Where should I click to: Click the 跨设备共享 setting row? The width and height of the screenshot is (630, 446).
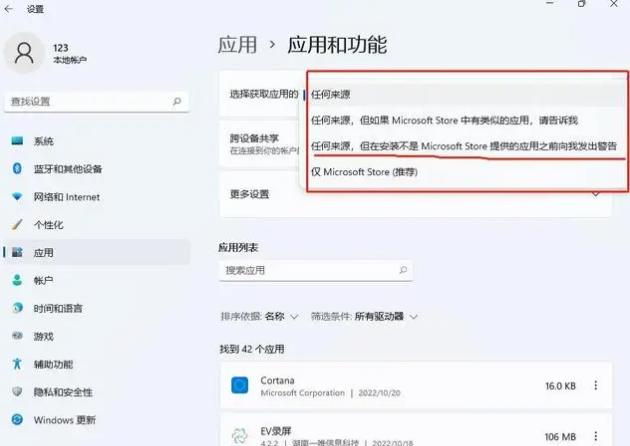point(260,143)
